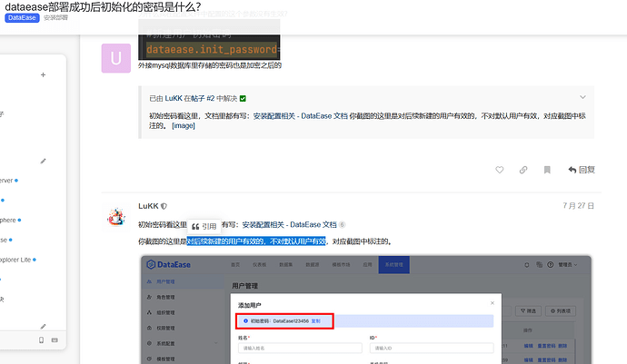Click the 回复 reply button
Viewport: 627px width, 364px height.
tap(582, 170)
